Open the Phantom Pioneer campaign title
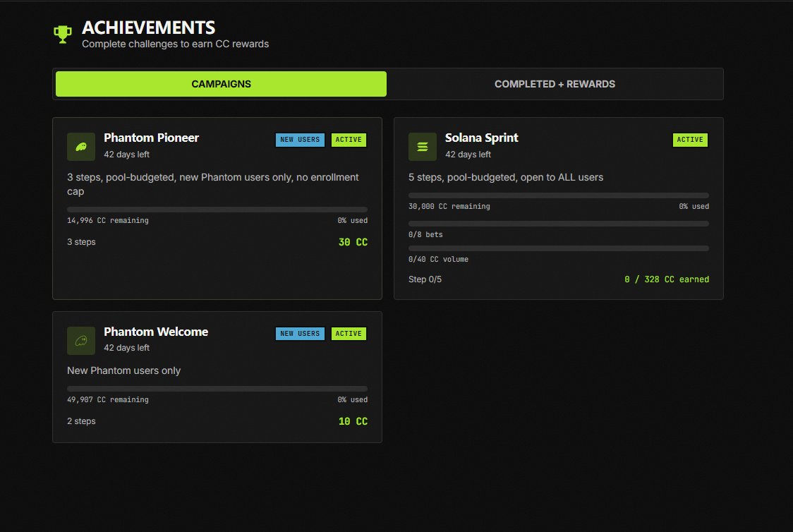 [x=151, y=138]
